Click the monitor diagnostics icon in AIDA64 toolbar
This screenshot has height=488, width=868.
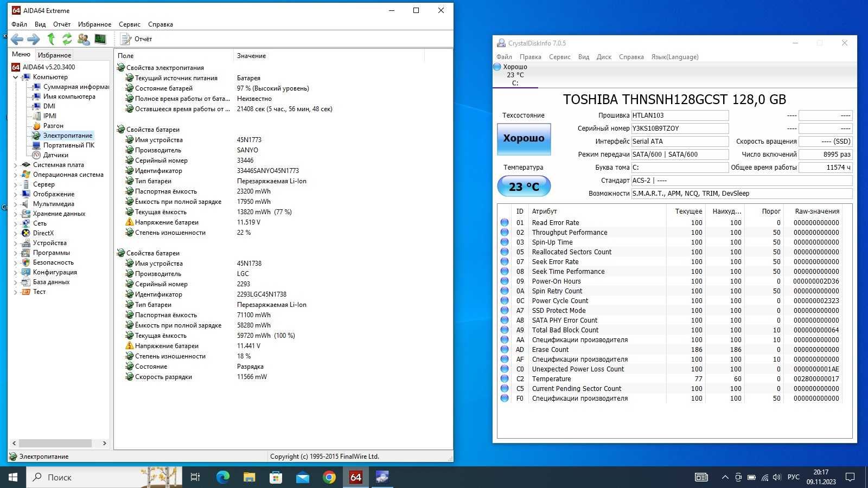tap(100, 39)
